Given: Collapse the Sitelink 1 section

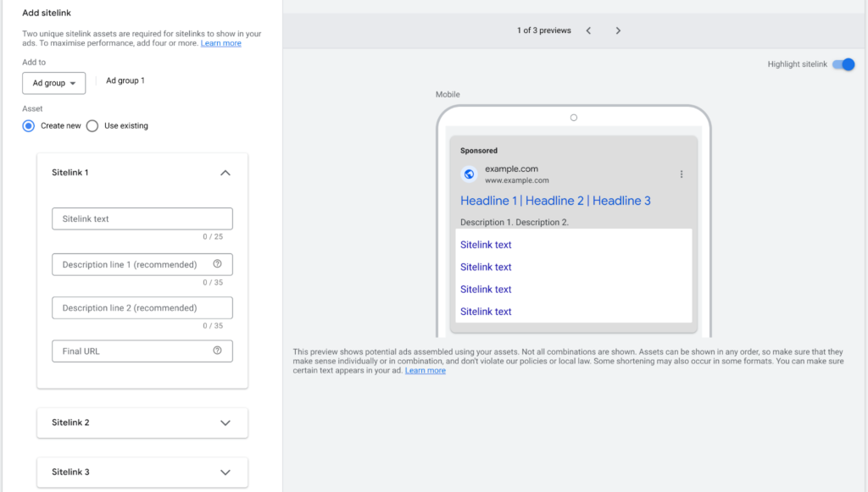Looking at the screenshot, I should pos(225,173).
